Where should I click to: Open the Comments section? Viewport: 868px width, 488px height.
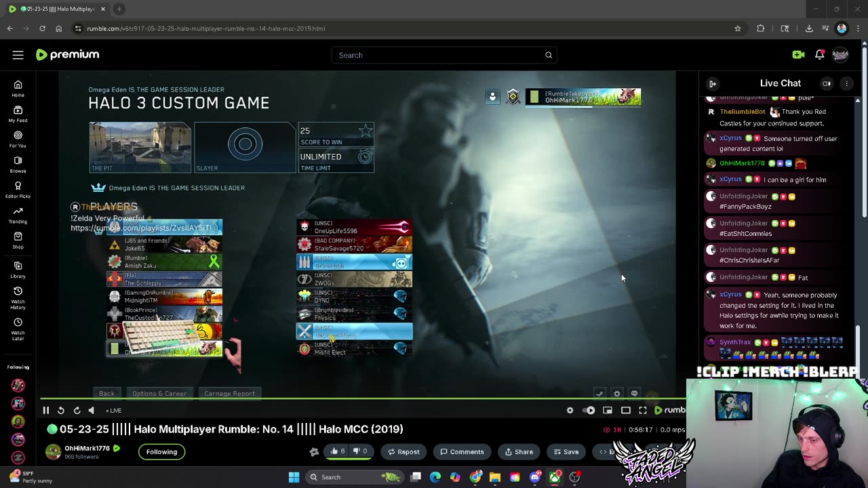click(x=462, y=451)
